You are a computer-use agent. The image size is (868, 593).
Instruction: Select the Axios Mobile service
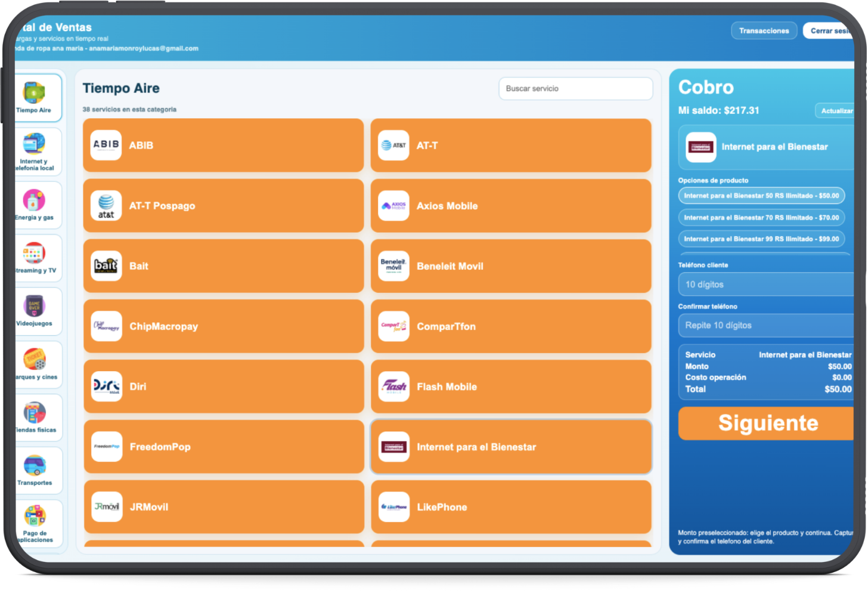coord(511,205)
